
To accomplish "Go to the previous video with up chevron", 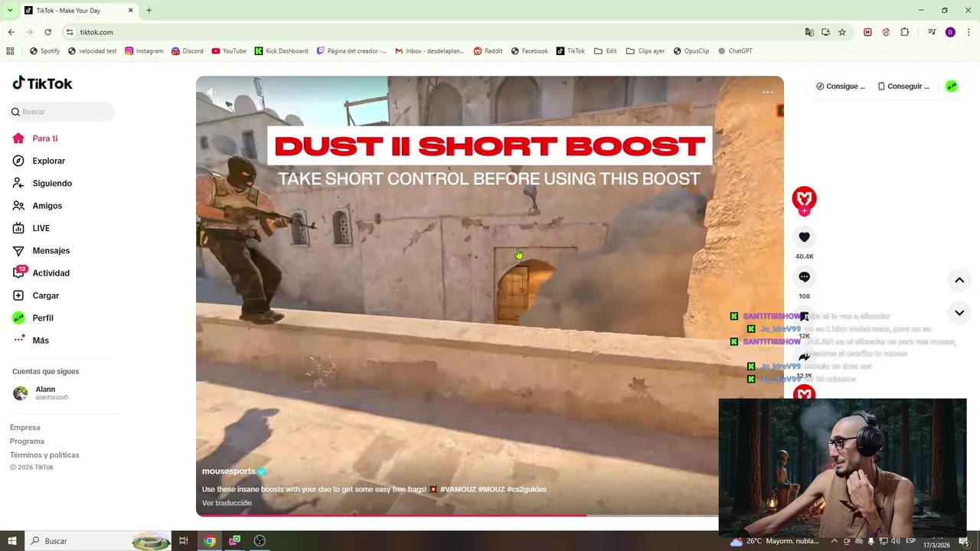I will (x=959, y=280).
